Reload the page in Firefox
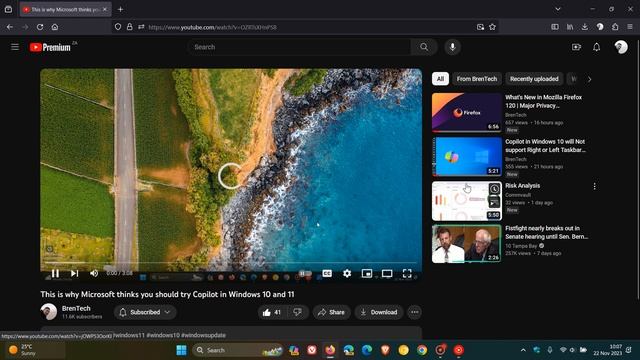 40,27
